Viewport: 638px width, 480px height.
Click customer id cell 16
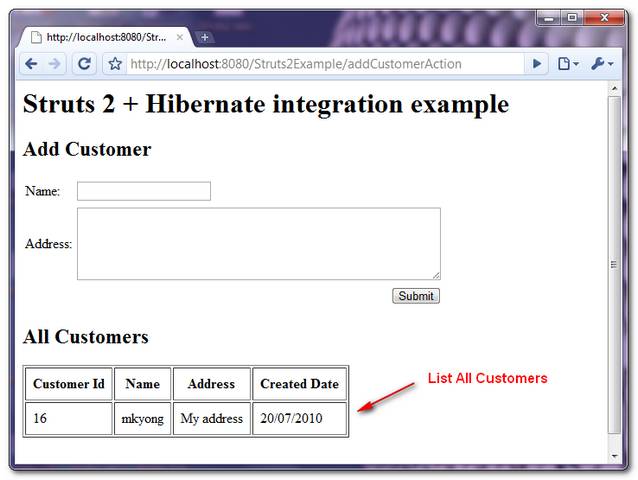(x=69, y=418)
